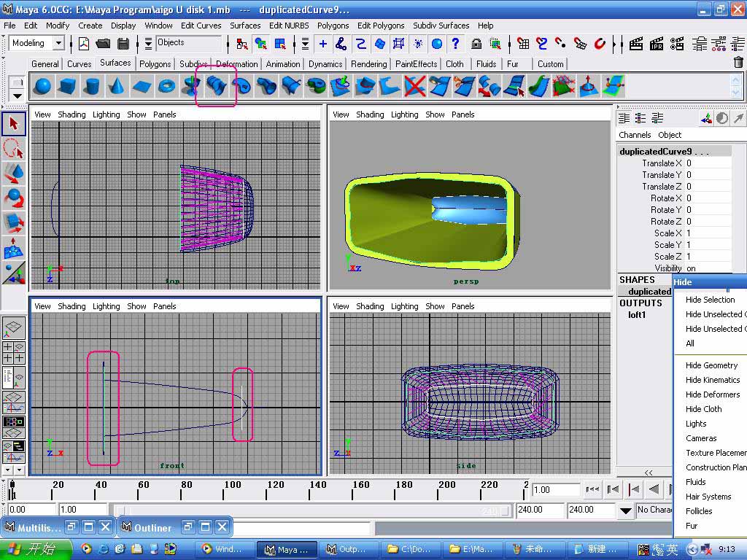Viewport: 747px width, 560px height.
Task: Switch to the Curves shelf tab
Action: coord(79,64)
